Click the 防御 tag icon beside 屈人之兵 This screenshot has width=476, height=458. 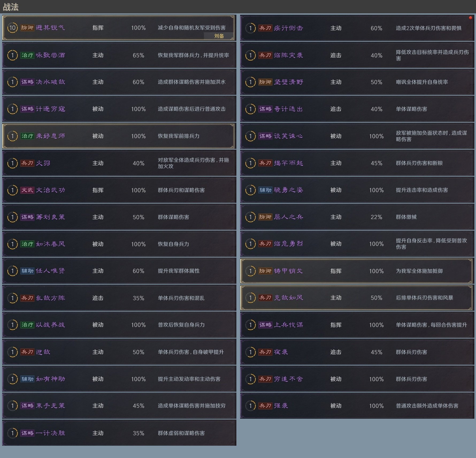point(266,217)
